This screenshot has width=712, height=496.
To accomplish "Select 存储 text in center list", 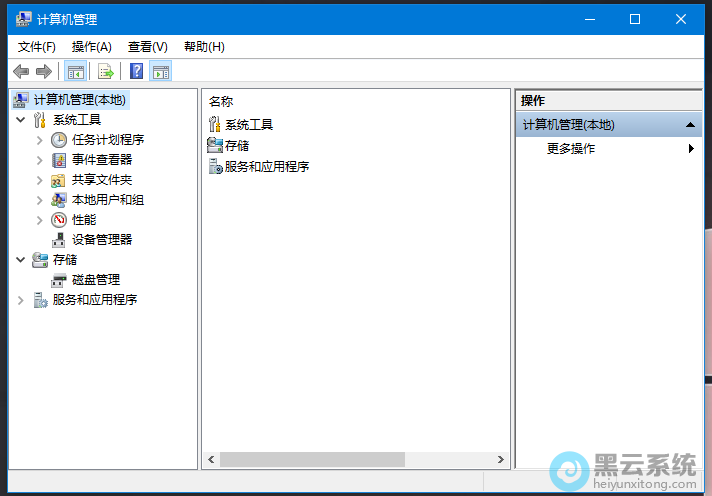I will [237, 145].
